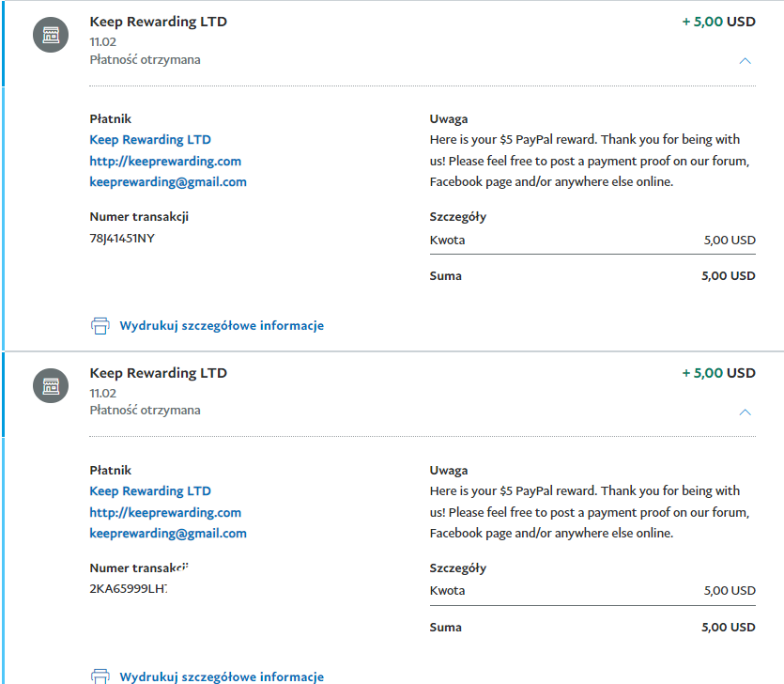784x684 pixels.
Task: Click merchant icon of second Keep Rewarding transaction
Action: (x=51, y=386)
